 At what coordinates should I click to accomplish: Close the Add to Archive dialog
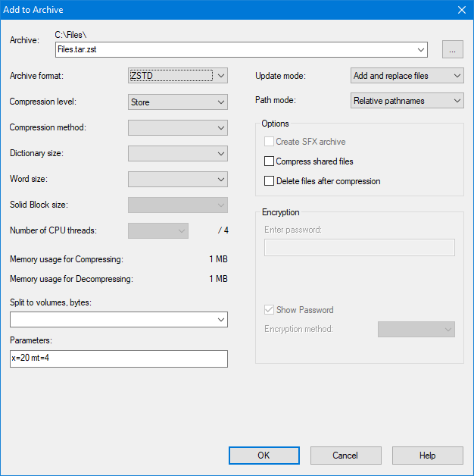[x=462, y=10]
